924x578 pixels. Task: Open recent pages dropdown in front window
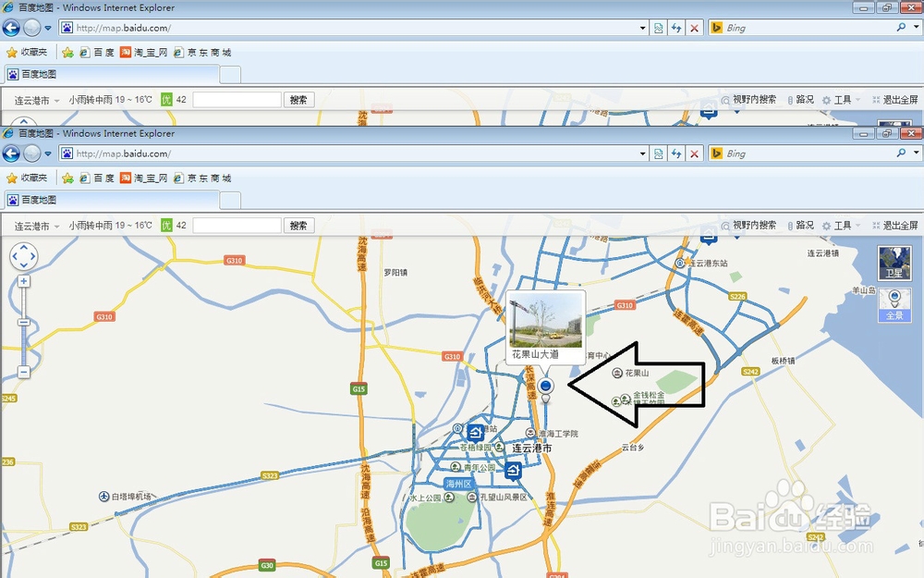click(x=48, y=154)
